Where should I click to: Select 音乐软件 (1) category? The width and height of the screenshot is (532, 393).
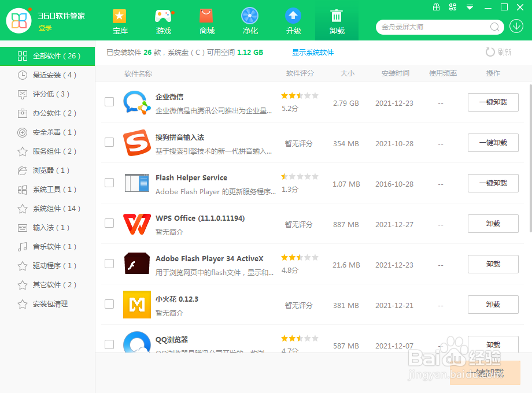click(47, 247)
